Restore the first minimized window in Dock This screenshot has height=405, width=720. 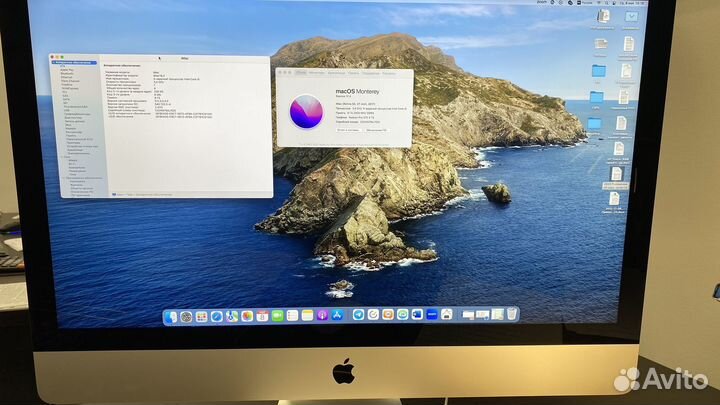(468, 315)
